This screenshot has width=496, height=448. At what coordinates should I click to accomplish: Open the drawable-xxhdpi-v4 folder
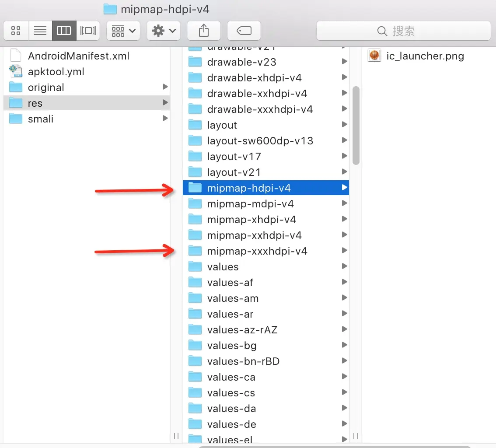tap(266, 94)
